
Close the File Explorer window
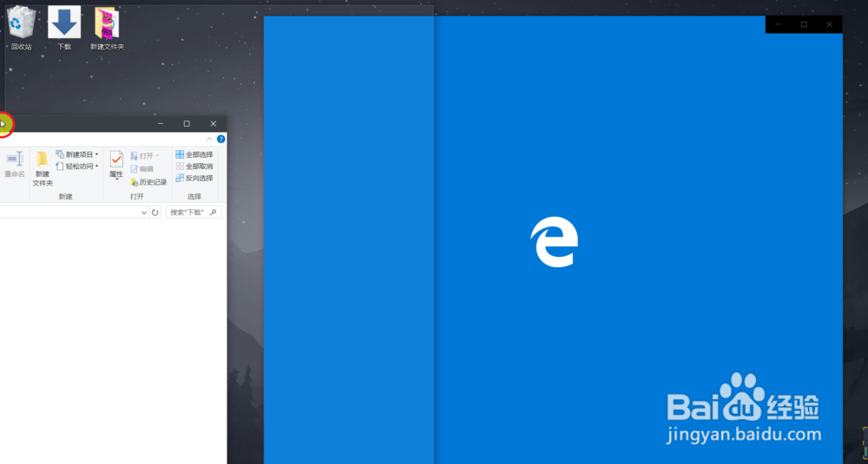click(x=214, y=124)
